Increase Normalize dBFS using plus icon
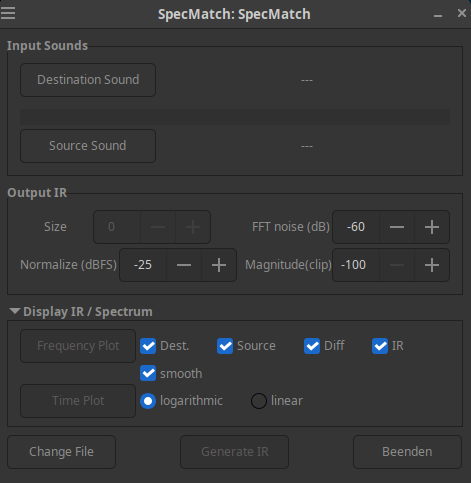Viewport: 471px width, 483px height. pyautogui.click(x=219, y=265)
